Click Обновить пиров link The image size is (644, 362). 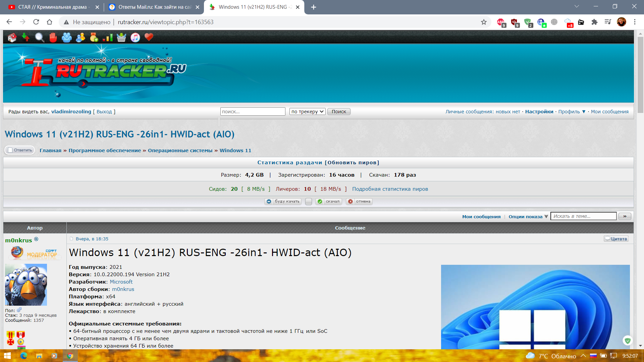(352, 163)
